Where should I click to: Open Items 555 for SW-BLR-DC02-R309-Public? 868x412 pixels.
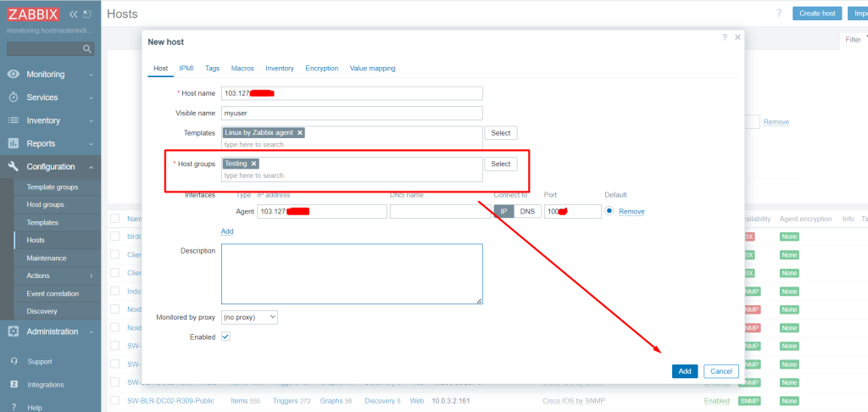[x=246, y=400]
